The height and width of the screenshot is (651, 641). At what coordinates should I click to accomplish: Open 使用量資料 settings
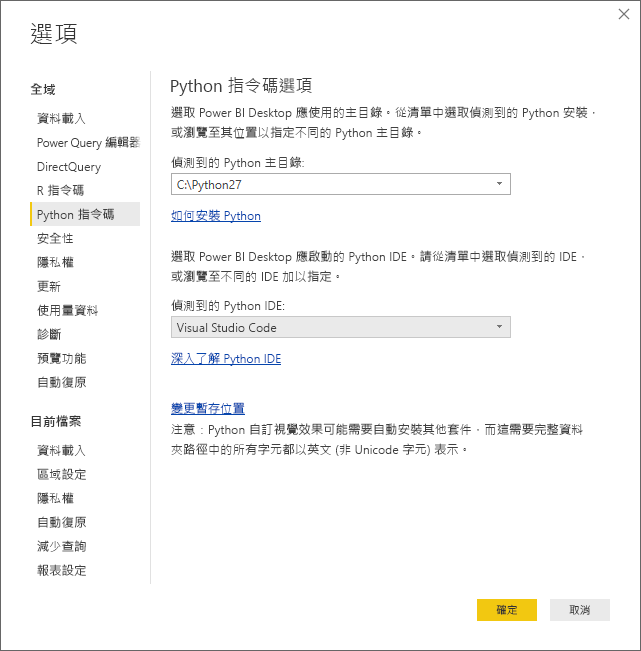(68, 311)
